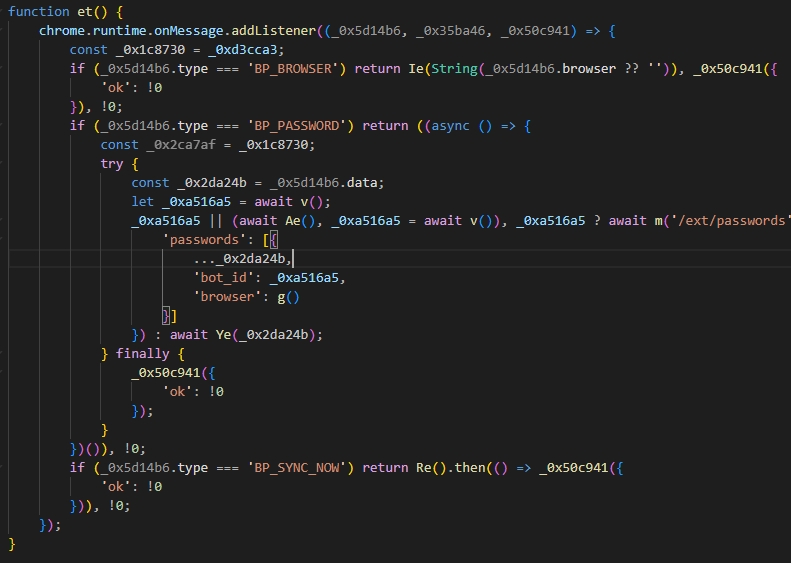This screenshot has height=563, width=791.
Task: Click 'ok' key under BP_BROWSER line
Action: point(116,88)
